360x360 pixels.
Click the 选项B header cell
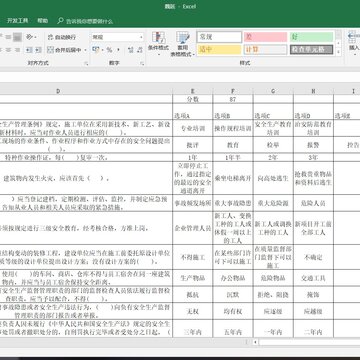(233, 111)
